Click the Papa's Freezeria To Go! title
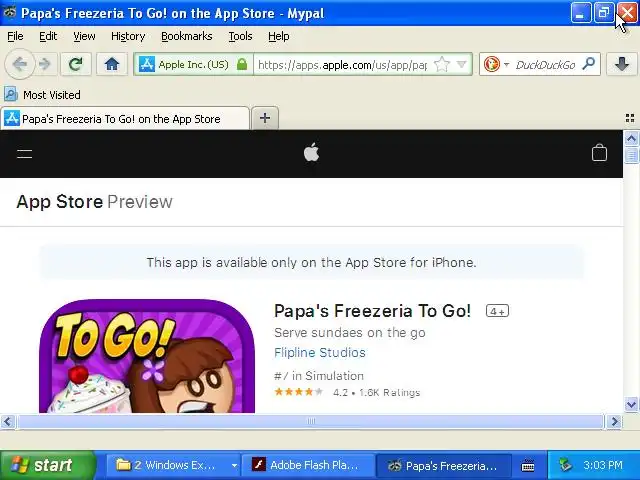640x480 pixels. pos(372,311)
